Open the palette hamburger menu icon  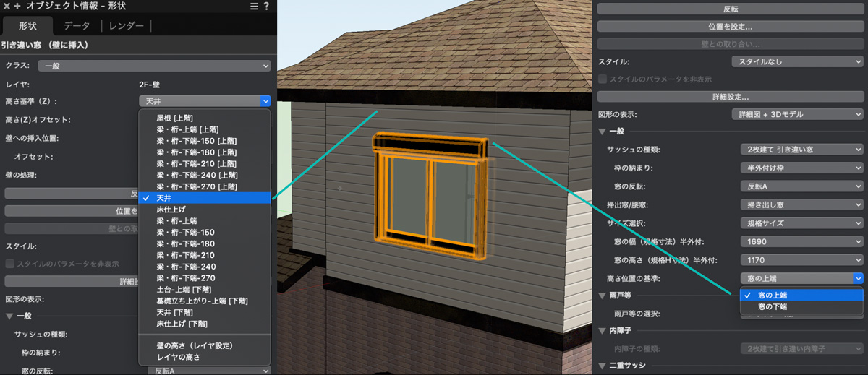click(x=254, y=7)
